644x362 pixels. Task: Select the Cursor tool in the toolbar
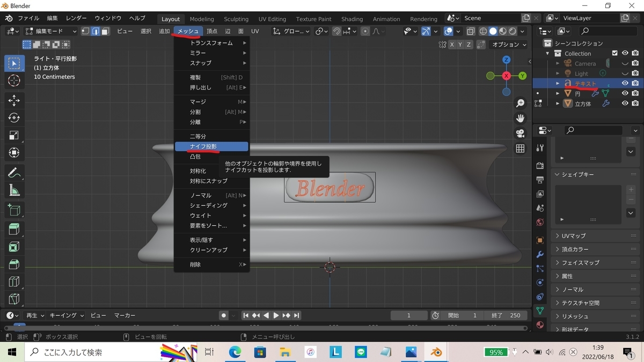coord(14,80)
